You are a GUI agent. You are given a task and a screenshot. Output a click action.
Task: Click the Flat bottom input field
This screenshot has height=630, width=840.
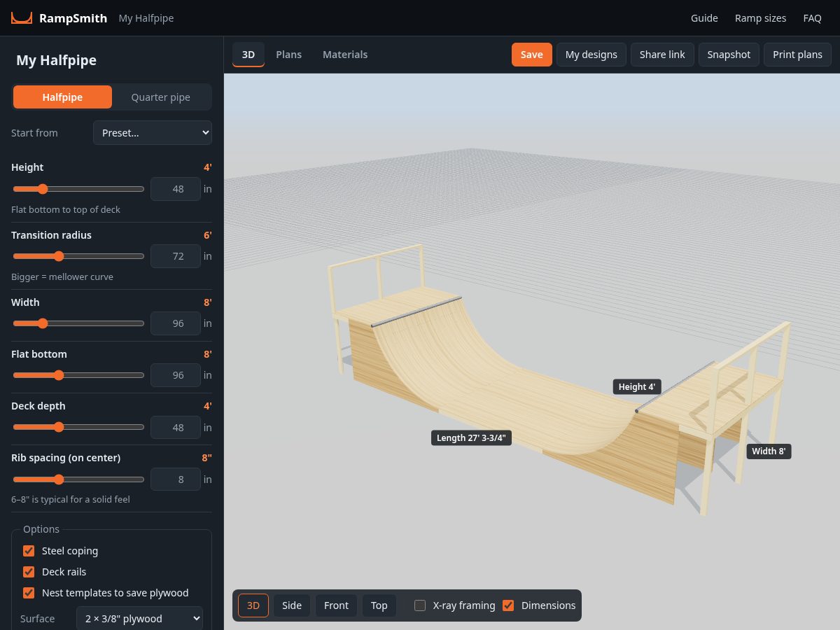tap(176, 375)
